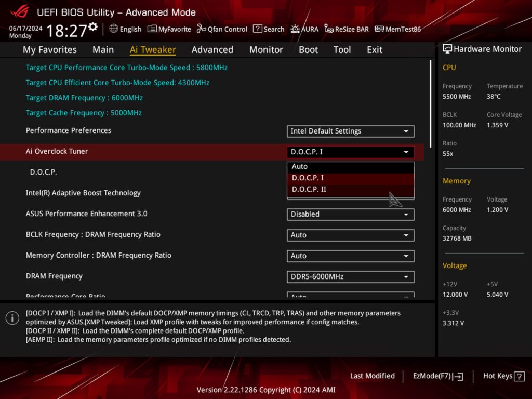Click the 18:27 clock display
Image resolution: width=532 pixels, height=399 pixels.
coord(67,31)
